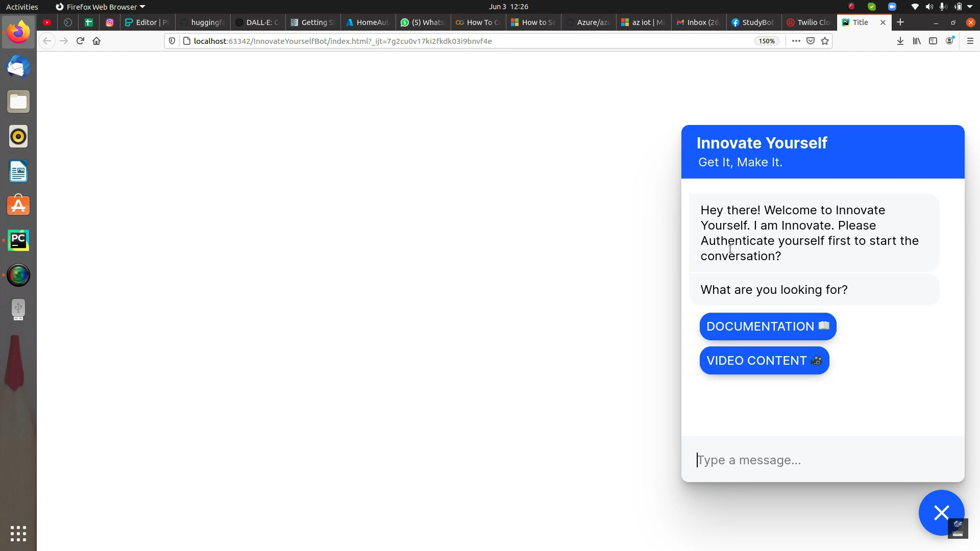
Task: Open a new browser tab with plus button
Action: [x=900, y=22]
